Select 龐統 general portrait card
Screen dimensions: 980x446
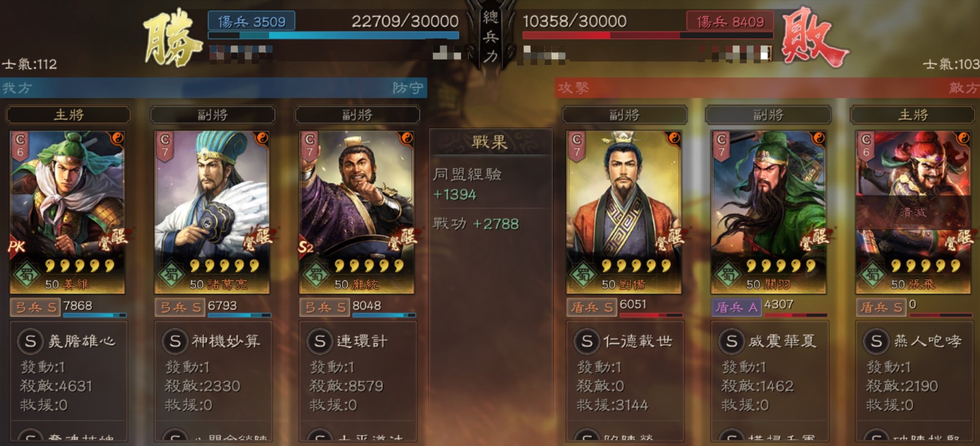coord(357,212)
